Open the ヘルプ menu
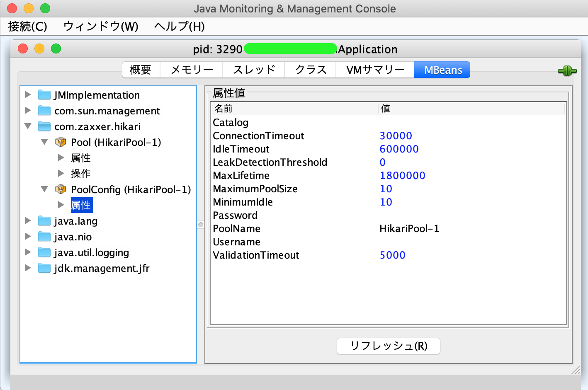Image resolution: width=588 pixels, height=390 pixels. pyautogui.click(x=178, y=26)
